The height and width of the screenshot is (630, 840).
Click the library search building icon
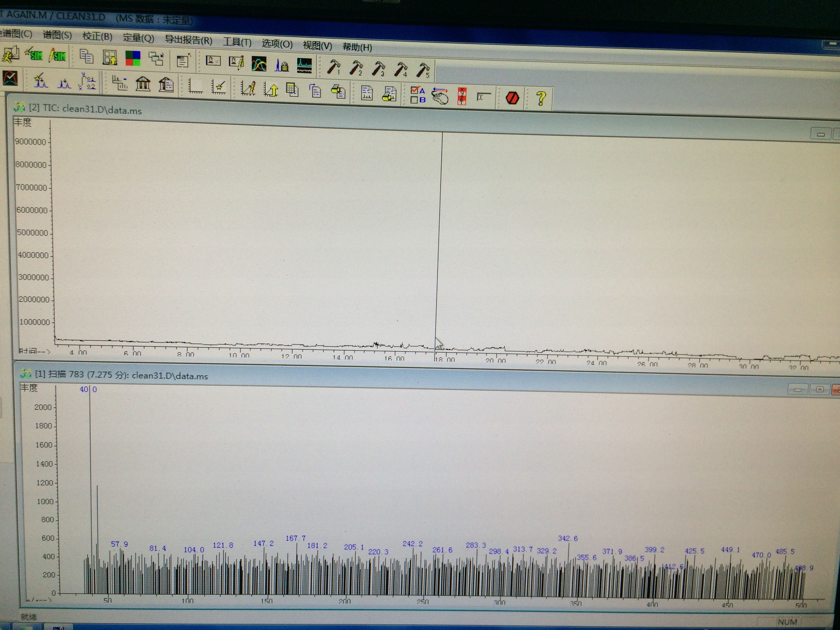click(143, 84)
